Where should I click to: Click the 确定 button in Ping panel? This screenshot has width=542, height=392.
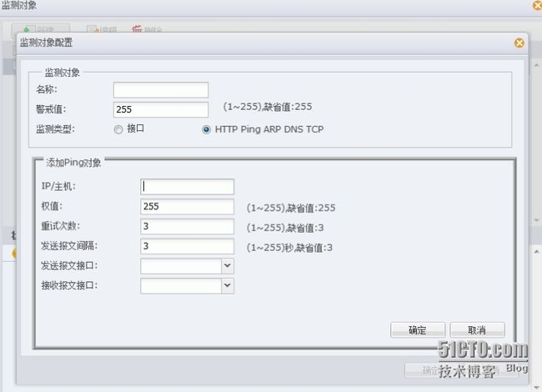[x=418, y=329]
